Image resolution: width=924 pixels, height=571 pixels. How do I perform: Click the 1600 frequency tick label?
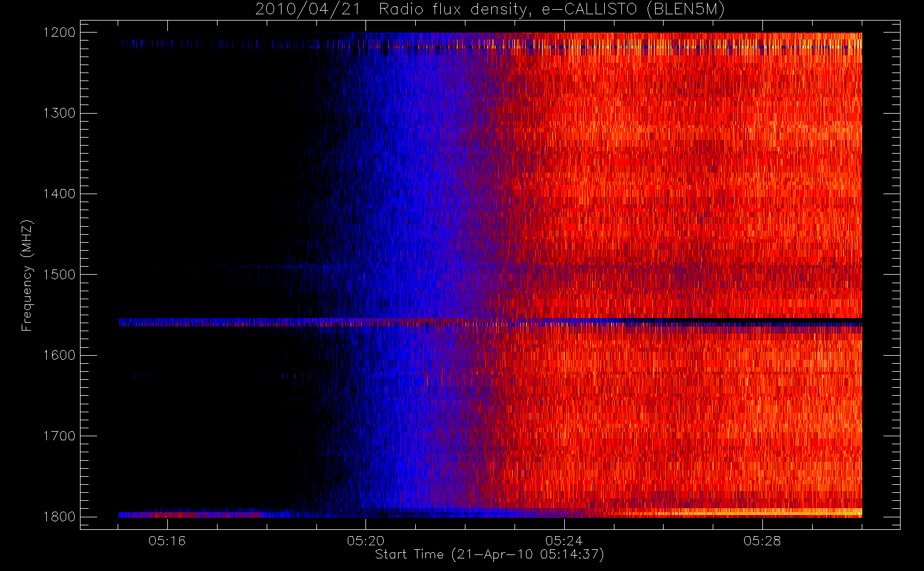click(59, 355)
